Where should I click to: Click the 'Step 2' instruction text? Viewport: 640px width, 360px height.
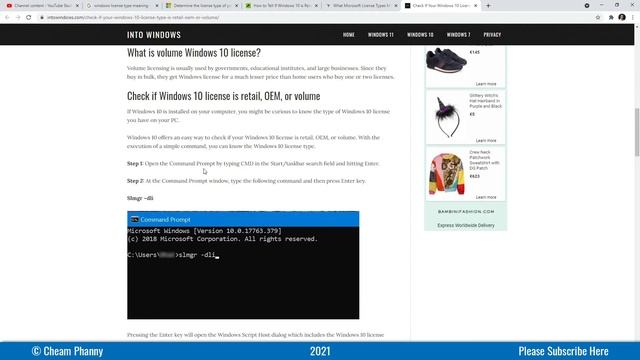pos(246,180)
